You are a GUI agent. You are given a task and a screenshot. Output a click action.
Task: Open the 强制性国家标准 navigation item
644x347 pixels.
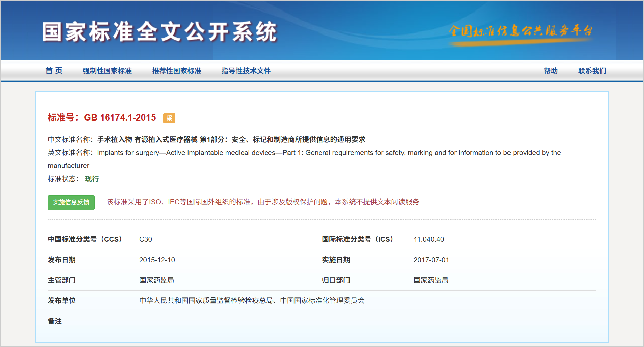107,71
